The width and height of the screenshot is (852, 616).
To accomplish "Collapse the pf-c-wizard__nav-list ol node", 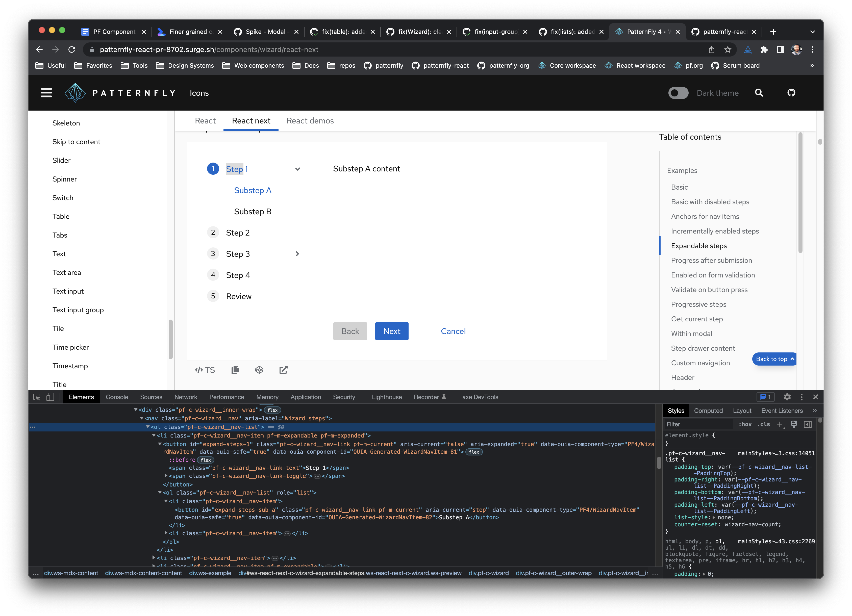I will [148, 427].
